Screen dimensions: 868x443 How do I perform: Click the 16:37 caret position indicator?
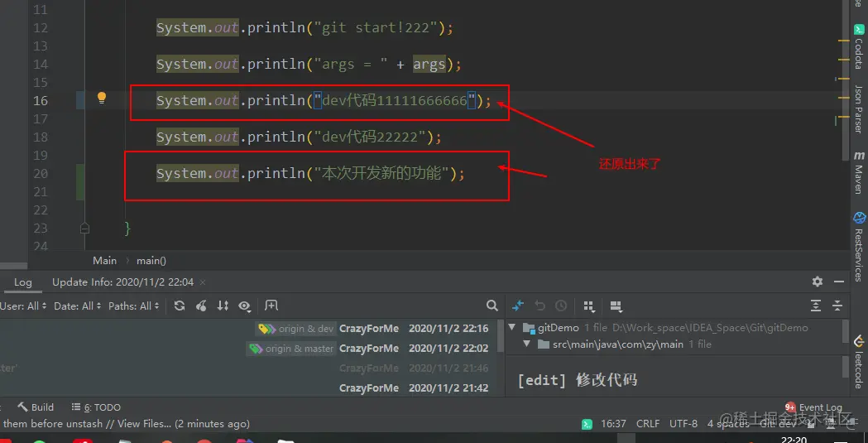pos(613,424)
